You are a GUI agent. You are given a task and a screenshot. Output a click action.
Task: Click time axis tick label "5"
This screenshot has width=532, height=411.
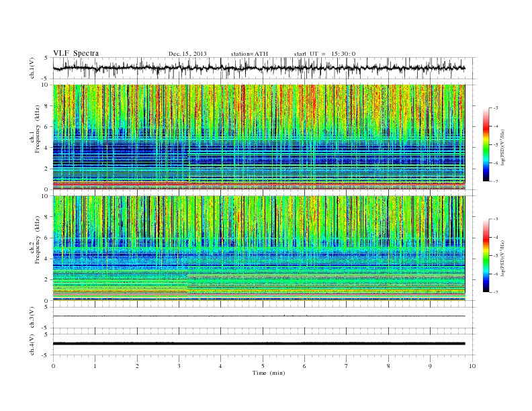click(263, 366)
